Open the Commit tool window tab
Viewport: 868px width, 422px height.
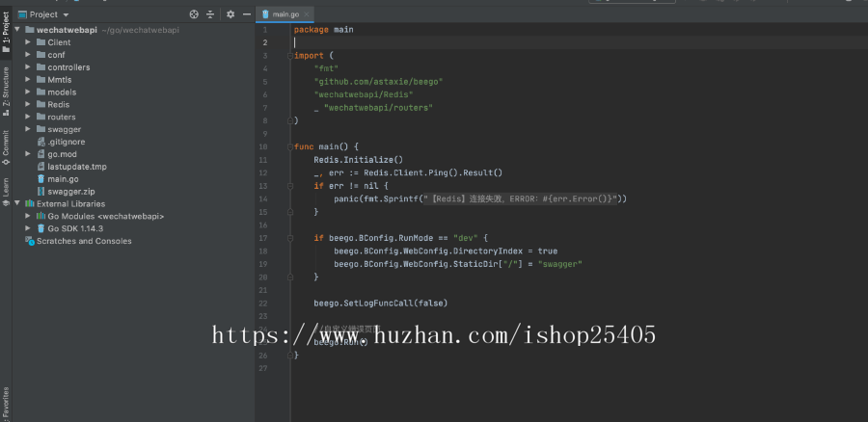(6, 147)
